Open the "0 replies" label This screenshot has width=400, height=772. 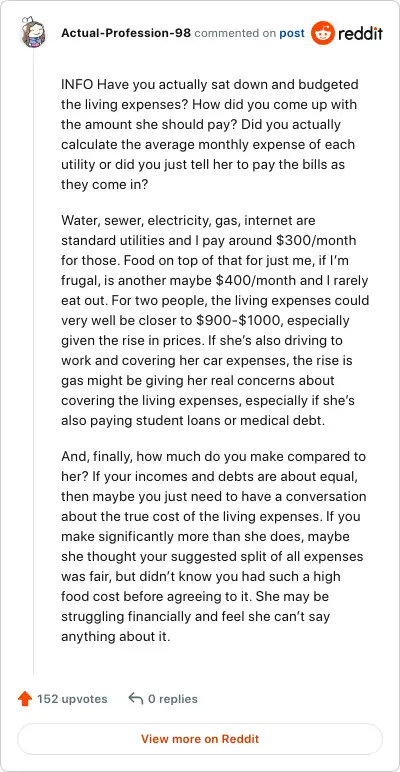pyautogui.click(x=173, y=699)
